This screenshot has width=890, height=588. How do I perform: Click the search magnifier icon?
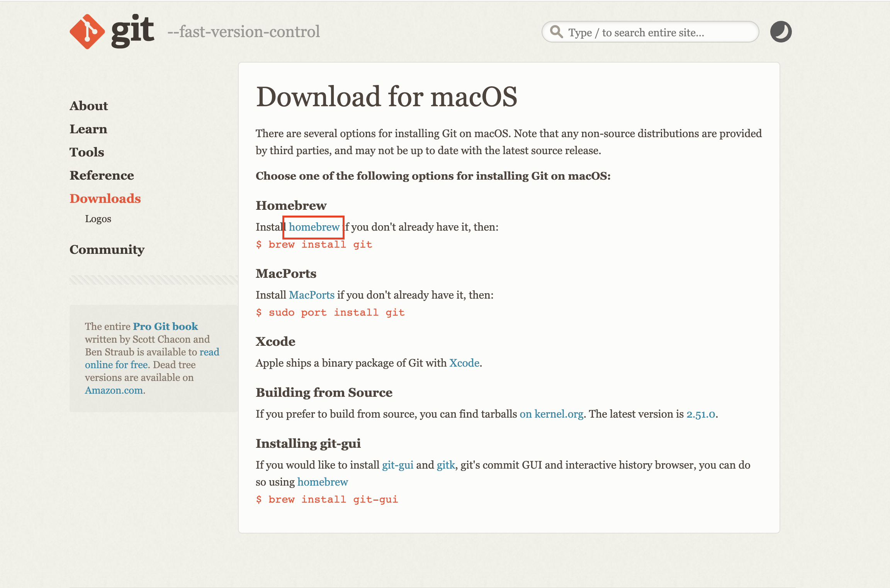click(556, 32)
